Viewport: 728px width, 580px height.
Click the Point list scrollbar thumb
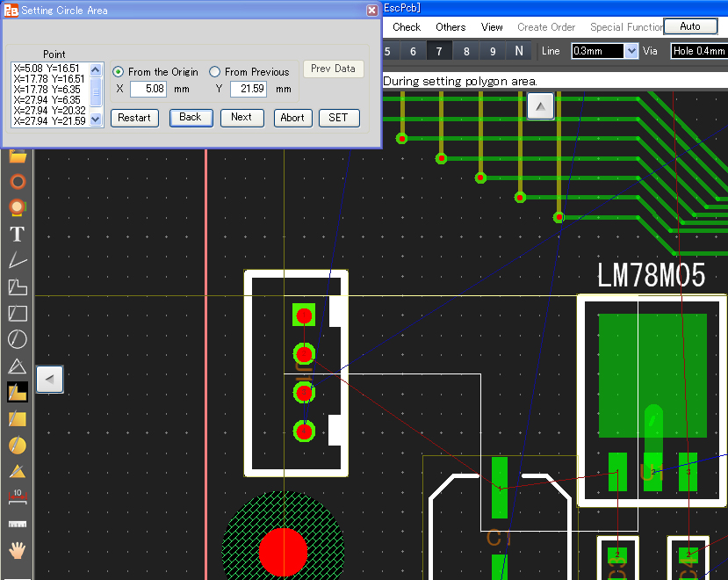point(96,92)
